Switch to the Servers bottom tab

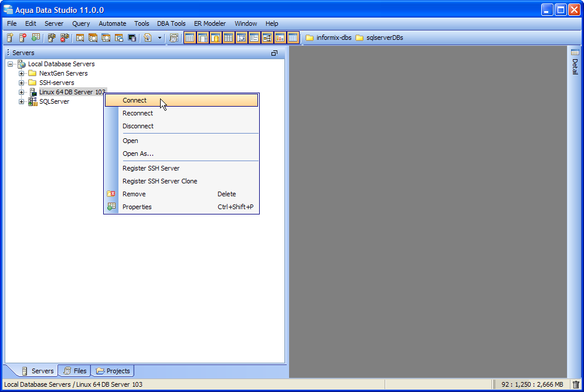click(x=38, y=371)
